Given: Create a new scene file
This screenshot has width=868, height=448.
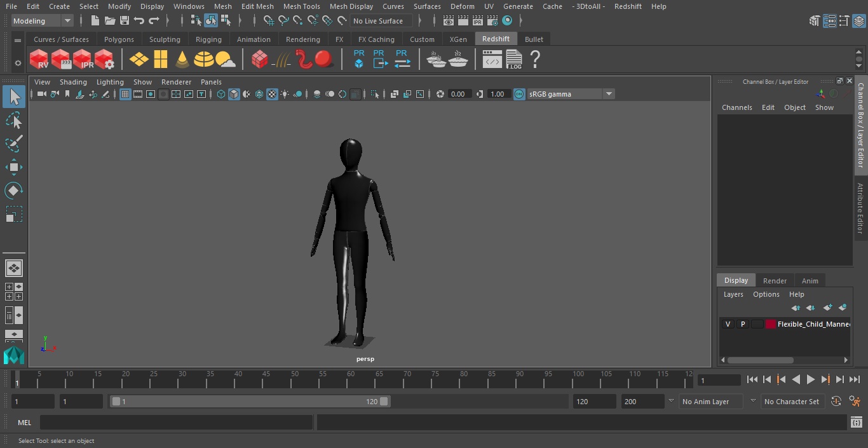Looking at the screenshot, I should pos(95,21).
